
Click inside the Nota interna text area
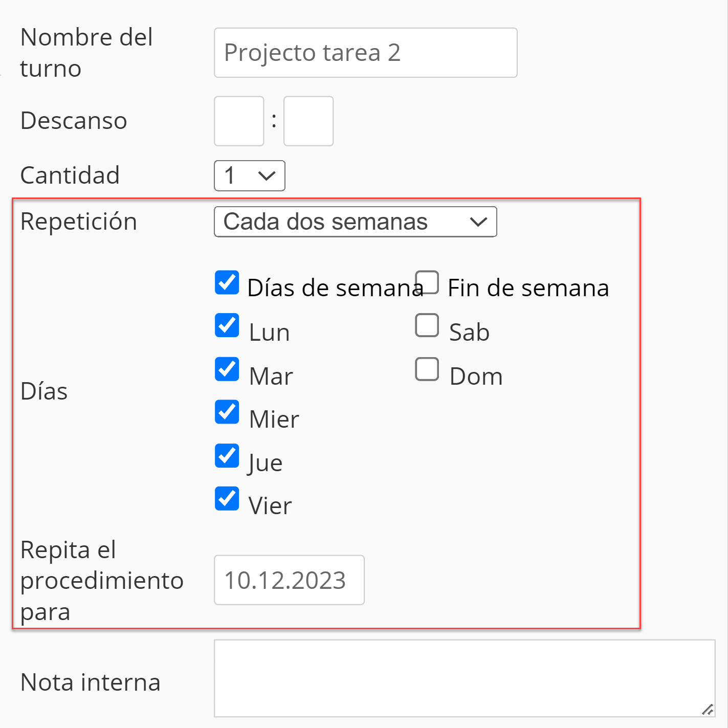click(464, 678)
